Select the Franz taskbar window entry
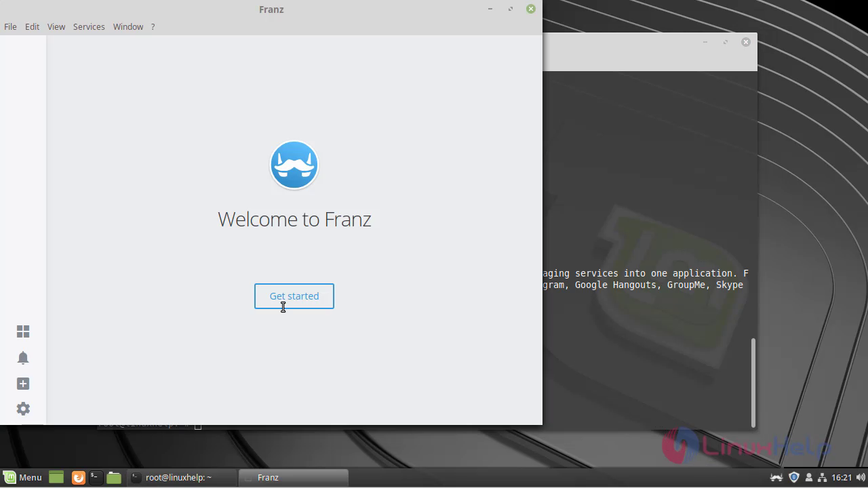The height and width of the screenshot is (488, 868). pyautogui.click(x=294, y=477)
